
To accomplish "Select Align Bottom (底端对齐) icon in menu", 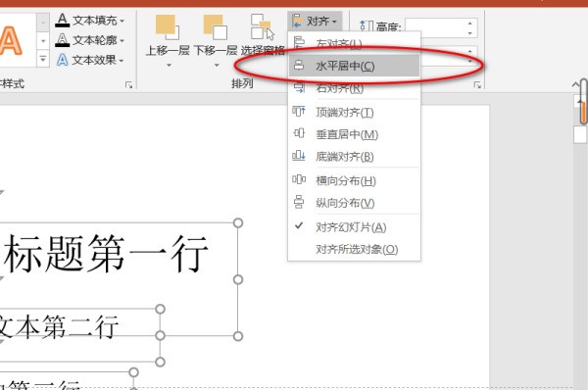I will coord(299,156).
